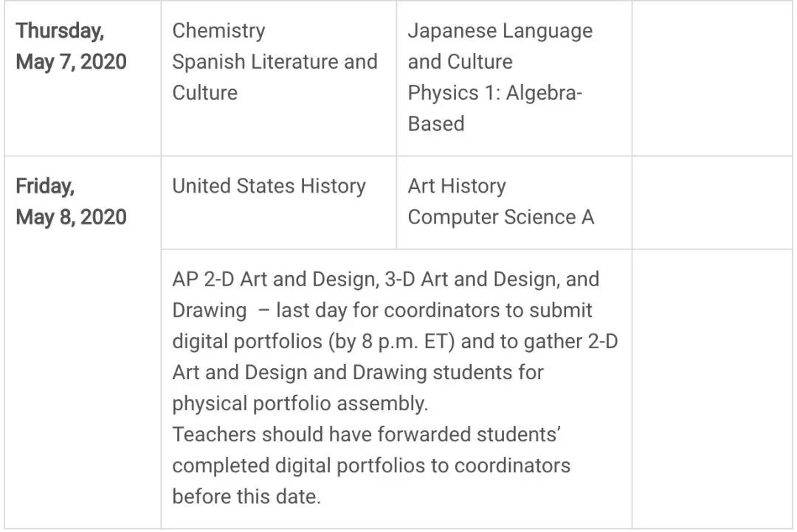Image resolution: width=797 pixels, height=532 pixels.
Task: Click Physics 1: Algebra-Based entry
Action: click(x=494, y=108)
